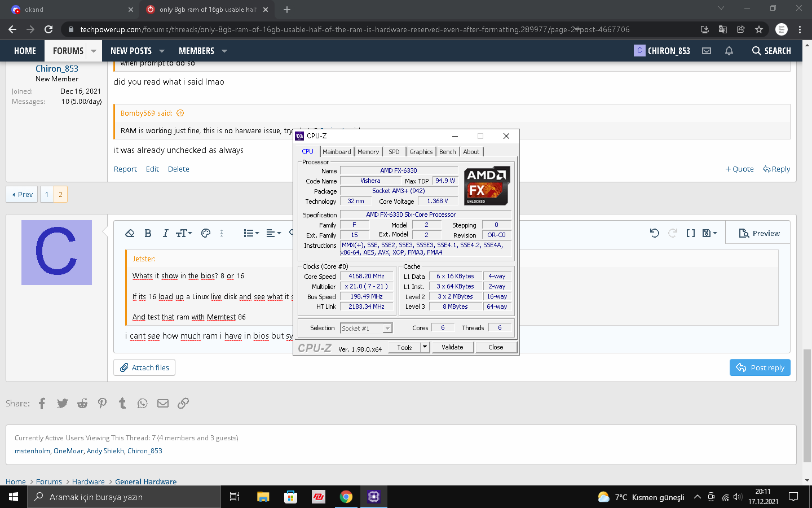Open Task View on taskbar
This screenshot has height=508, width=812.
(x=235, y=497)
